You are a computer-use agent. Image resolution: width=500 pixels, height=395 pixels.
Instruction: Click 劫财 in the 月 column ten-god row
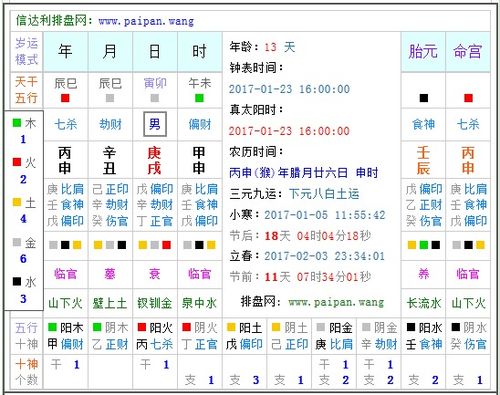tap(110, 124)
